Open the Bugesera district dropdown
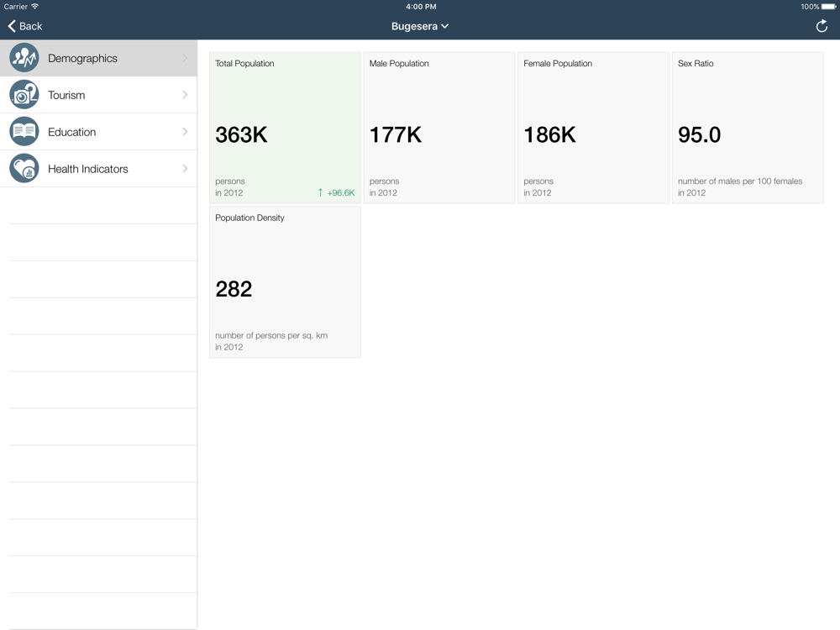The height and width of the screenshot is (630, 840). point(420,26)
